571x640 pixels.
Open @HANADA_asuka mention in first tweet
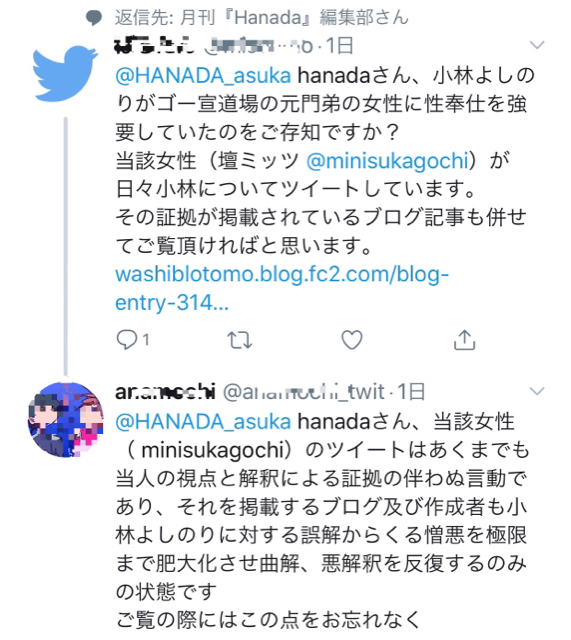203,76
